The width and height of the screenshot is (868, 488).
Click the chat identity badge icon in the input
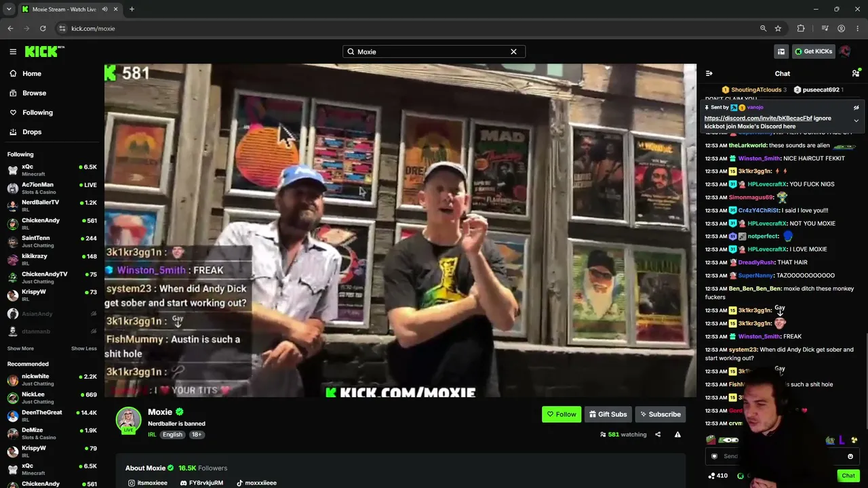click(714, 456)
